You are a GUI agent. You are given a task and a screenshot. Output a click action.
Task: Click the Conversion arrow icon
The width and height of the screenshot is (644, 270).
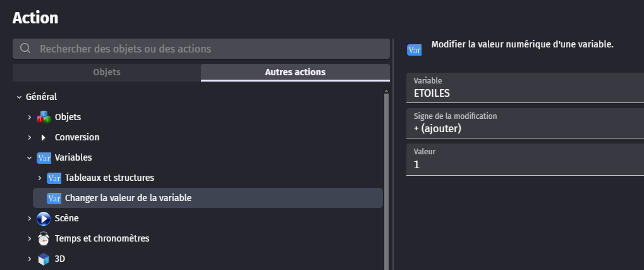tap(44, 137)
